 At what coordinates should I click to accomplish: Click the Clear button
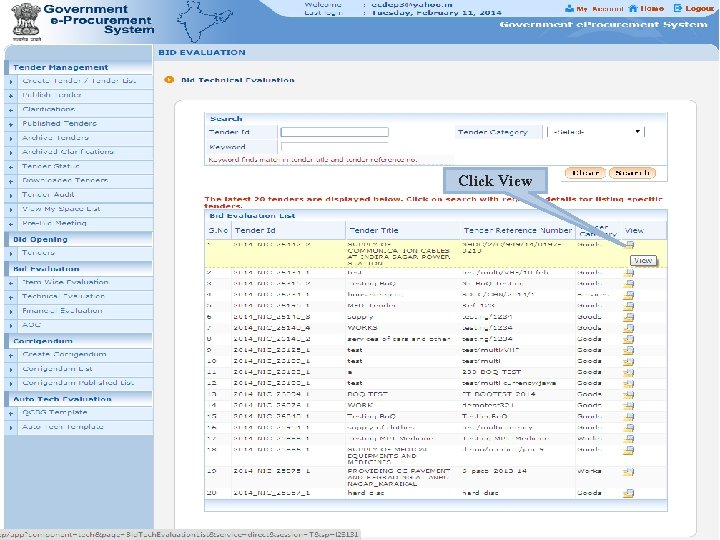pyautogui.click(x=585, y=173)
